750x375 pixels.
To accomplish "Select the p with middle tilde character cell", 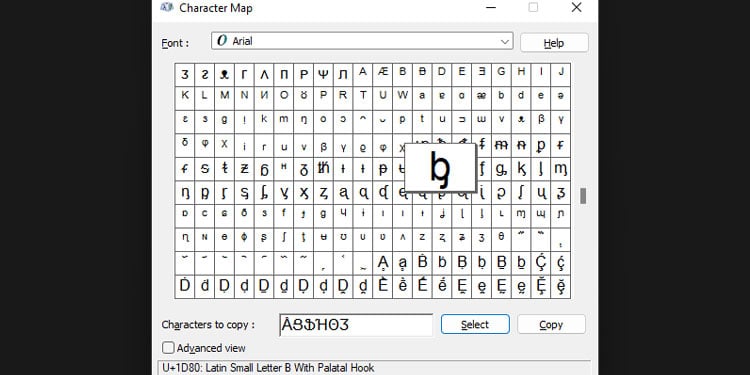I will pyautogui.click(x=541, y=145).
